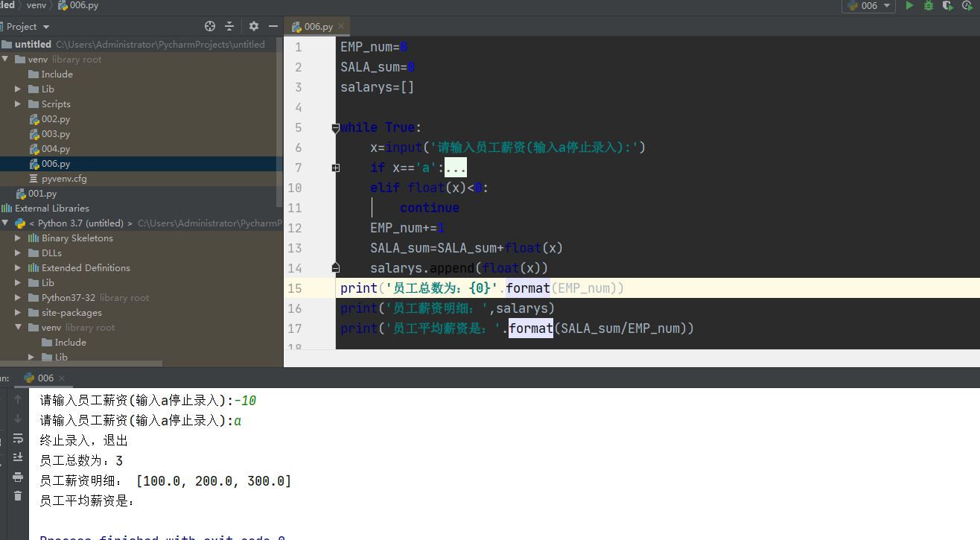980x540 pixels.
Task: Expand the DLLs node
Action: tap(19, 252)
